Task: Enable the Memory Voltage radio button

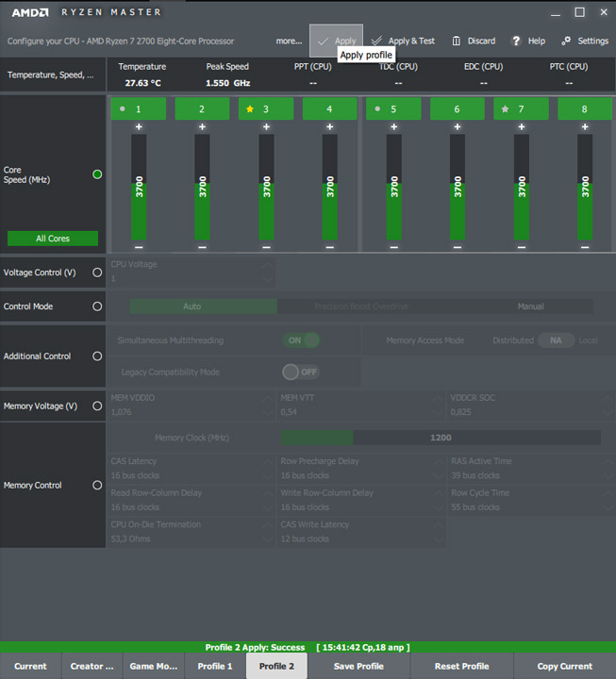Action: pos(97,406)
